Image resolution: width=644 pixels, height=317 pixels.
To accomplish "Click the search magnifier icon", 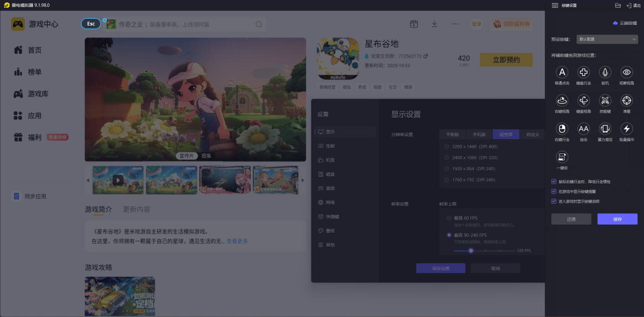I will click(259, 24).
